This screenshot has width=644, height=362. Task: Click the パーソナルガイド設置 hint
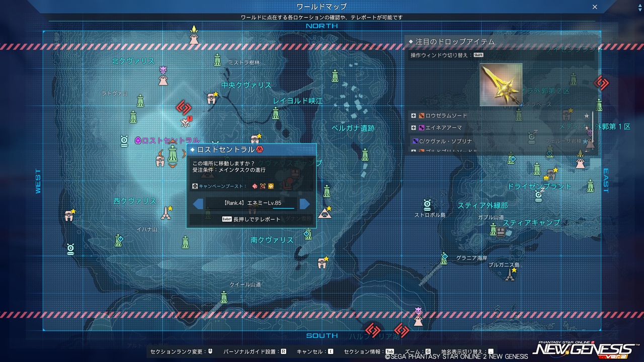click(x=255, y=352)
